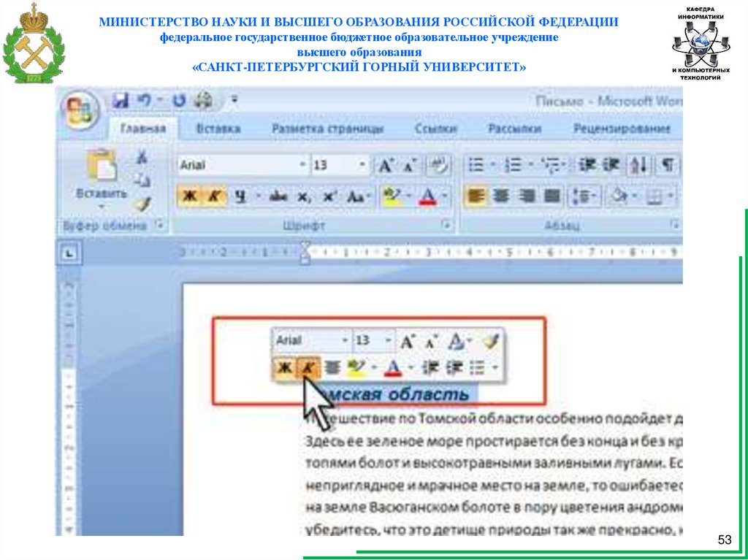Click the indent marker on horizontal ruler

click(305, 253)
